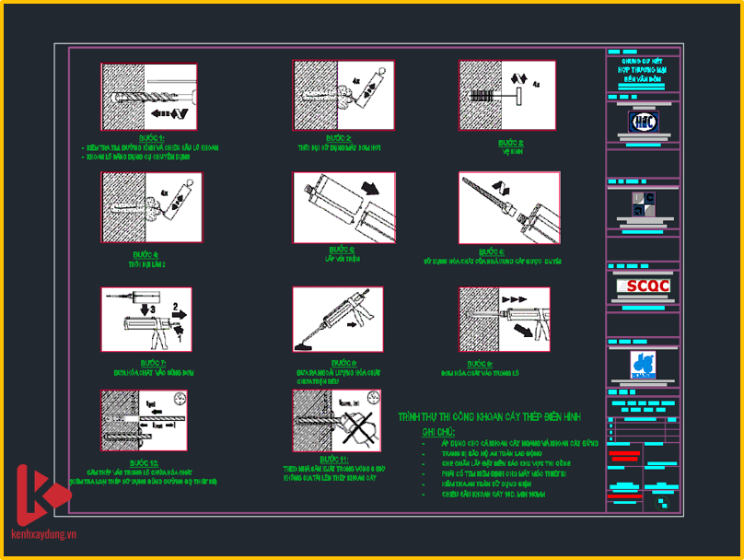Click the "TRÌNH TỰ THI CÔNG KHOAN CẤY THÉP" title
The width and height of the screenshot is (744, 560).
click(x=489, y=417)
